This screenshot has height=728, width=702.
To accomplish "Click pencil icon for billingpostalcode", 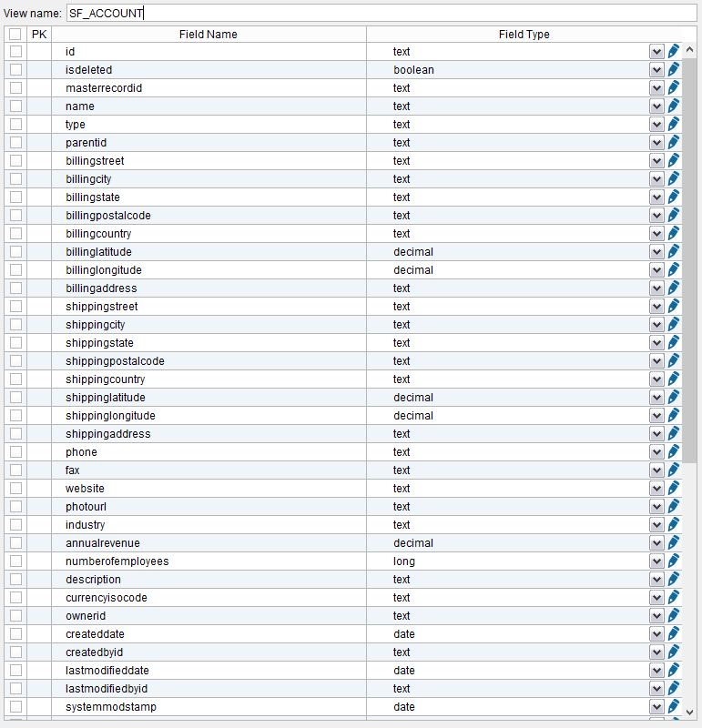I will pyautogui.click(x=673, y=215).
